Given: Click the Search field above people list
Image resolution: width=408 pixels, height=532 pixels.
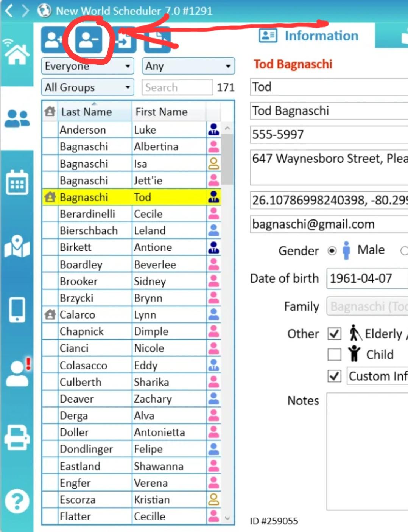Looking at the screenshot, I should [x=177, y=87].
